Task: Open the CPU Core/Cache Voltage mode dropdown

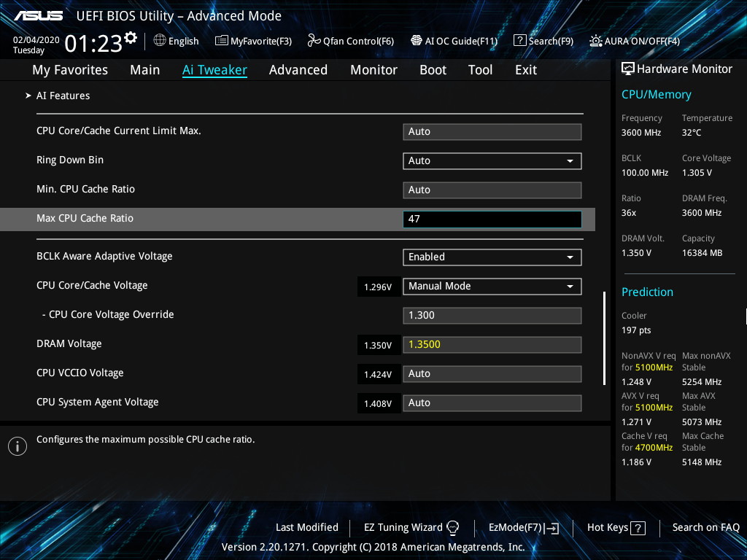Action: [x=492, y=286]
